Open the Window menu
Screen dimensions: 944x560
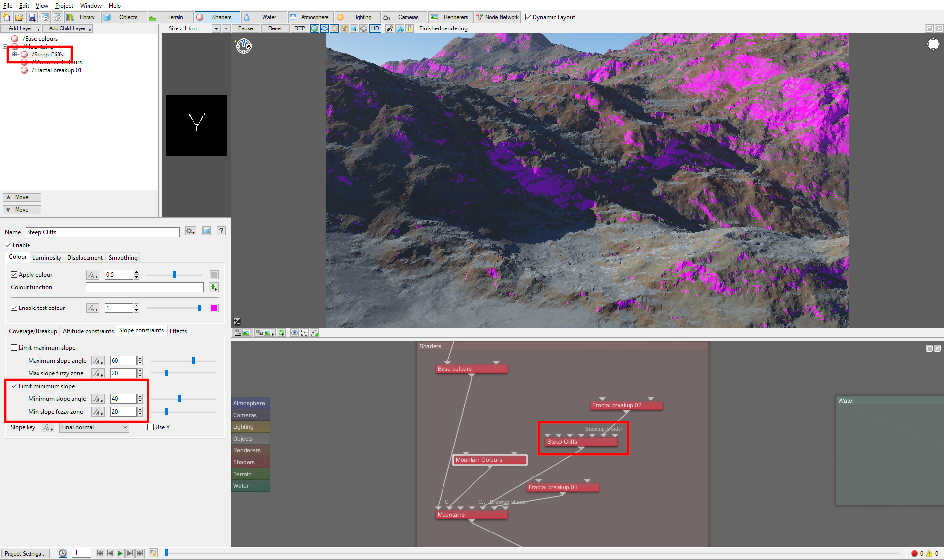pyautogui.click(x=91, y=6)
